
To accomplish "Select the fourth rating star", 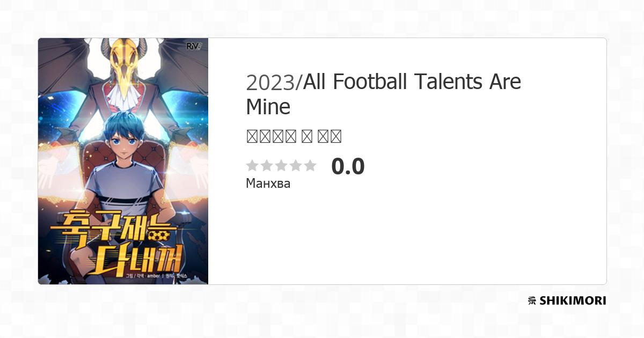I will 296,165.
